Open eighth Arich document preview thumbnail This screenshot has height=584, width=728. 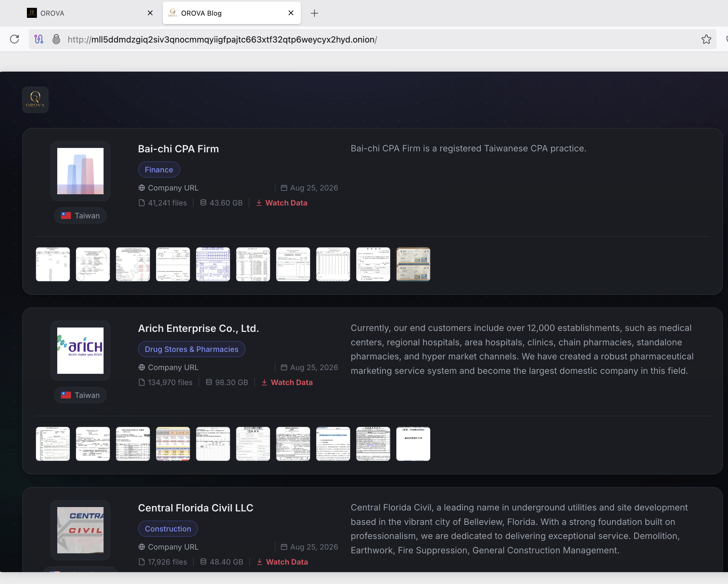click(333, 444)
